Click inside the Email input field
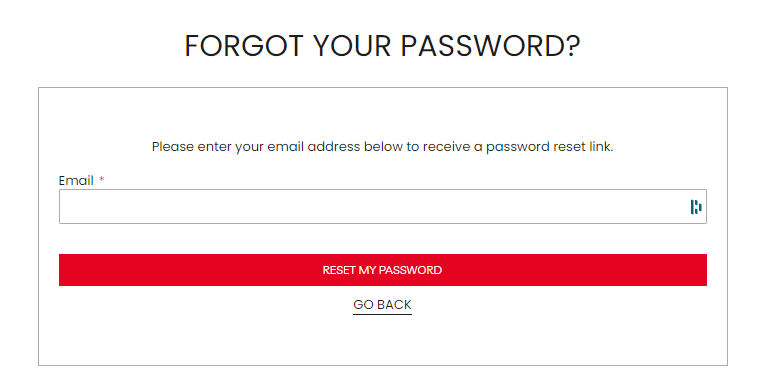Viewport: 765px width, 387px height. [382, 206]
